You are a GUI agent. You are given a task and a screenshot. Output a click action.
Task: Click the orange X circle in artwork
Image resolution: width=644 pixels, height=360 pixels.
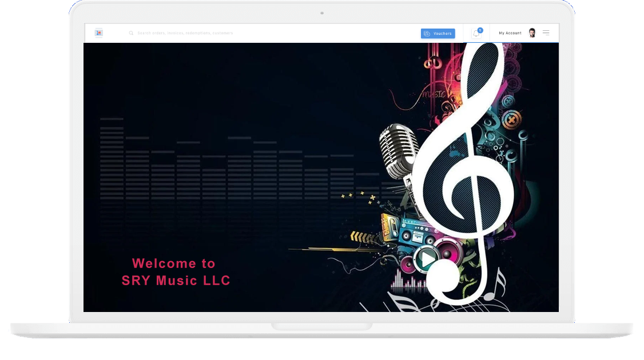(511, 120)
